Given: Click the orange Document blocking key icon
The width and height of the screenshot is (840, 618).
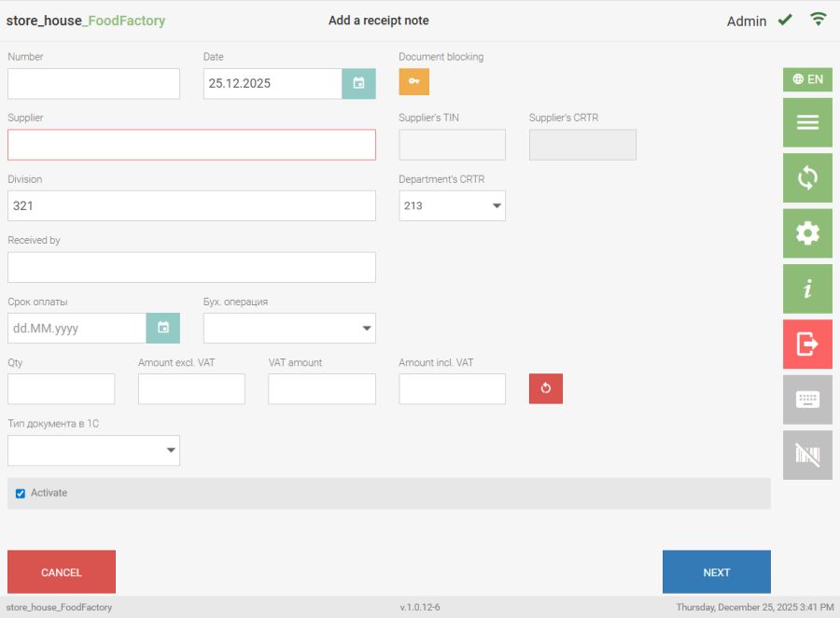Looking at the screenshot, I should [x=413, y=82].
